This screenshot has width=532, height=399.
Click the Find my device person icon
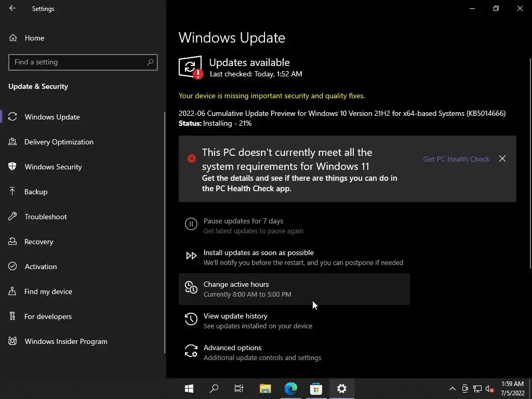[12, 291]
